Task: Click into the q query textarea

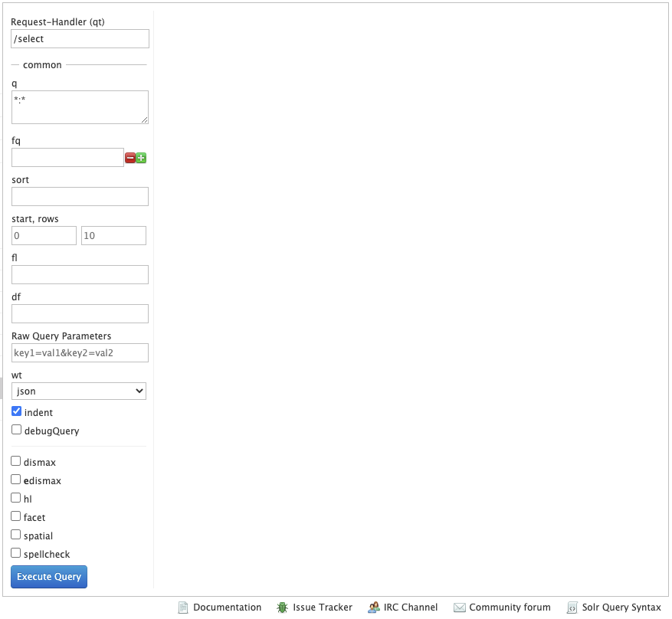Action: (80, 107)
